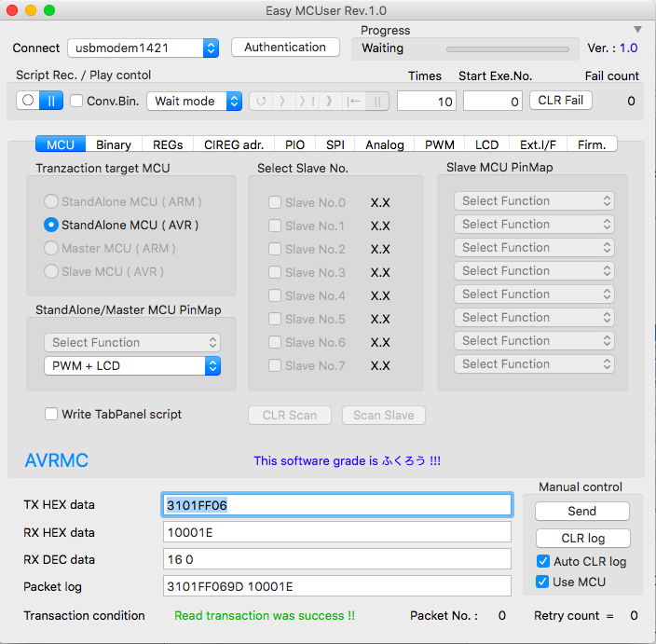Screen dimensions: 656x644
Task: Enable the Conv.Bin. checkbox
Action: coord(76,101)
